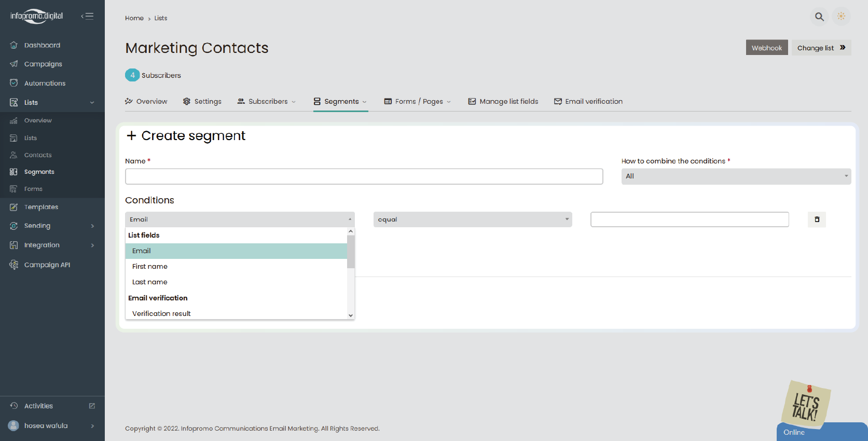868x441 pixels.
Task: Open Lists sub-item in sidebar
Action: [31, 138]
